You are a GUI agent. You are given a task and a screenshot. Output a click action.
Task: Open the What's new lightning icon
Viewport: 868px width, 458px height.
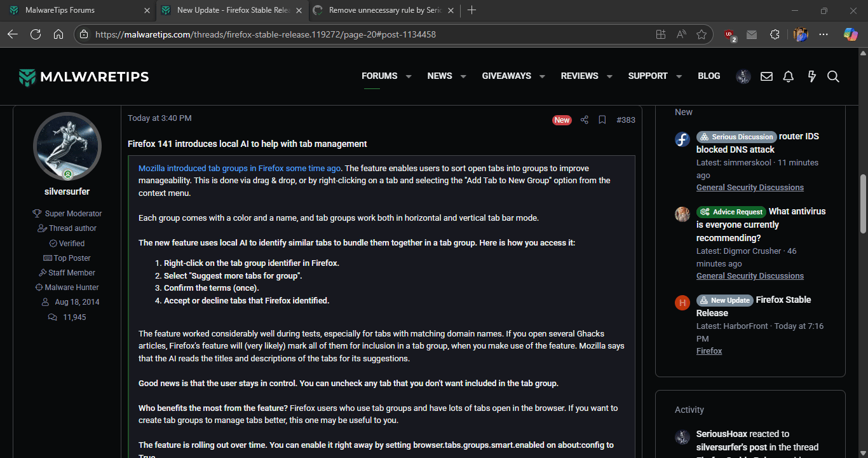pyautogui.click(x=811, y=76)
